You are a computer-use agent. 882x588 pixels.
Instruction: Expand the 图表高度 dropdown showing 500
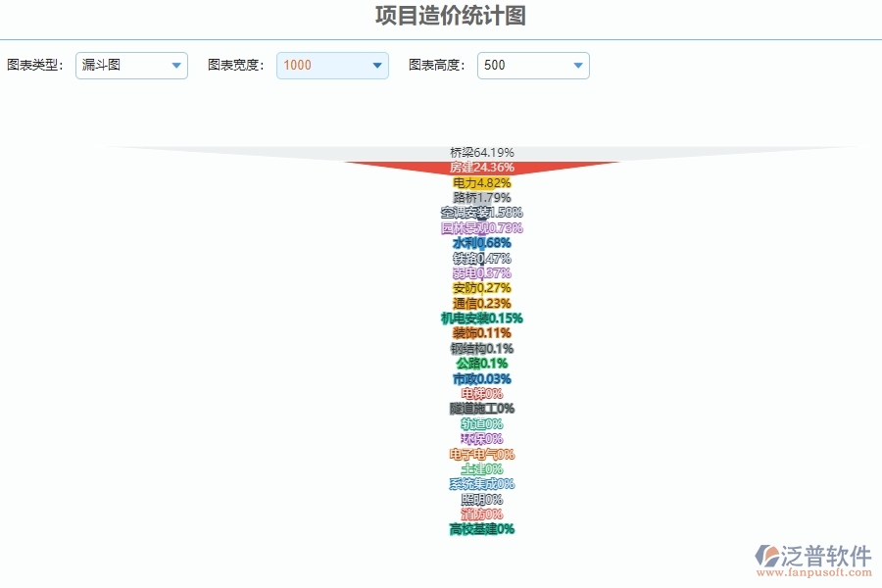577,66
